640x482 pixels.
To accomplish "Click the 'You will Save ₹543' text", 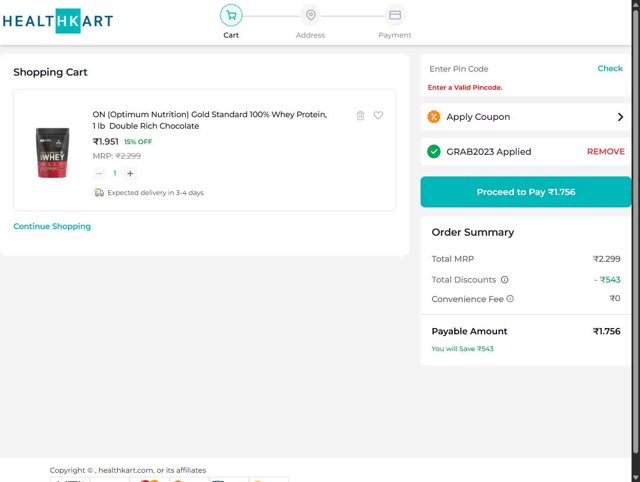I will (462, 349).
